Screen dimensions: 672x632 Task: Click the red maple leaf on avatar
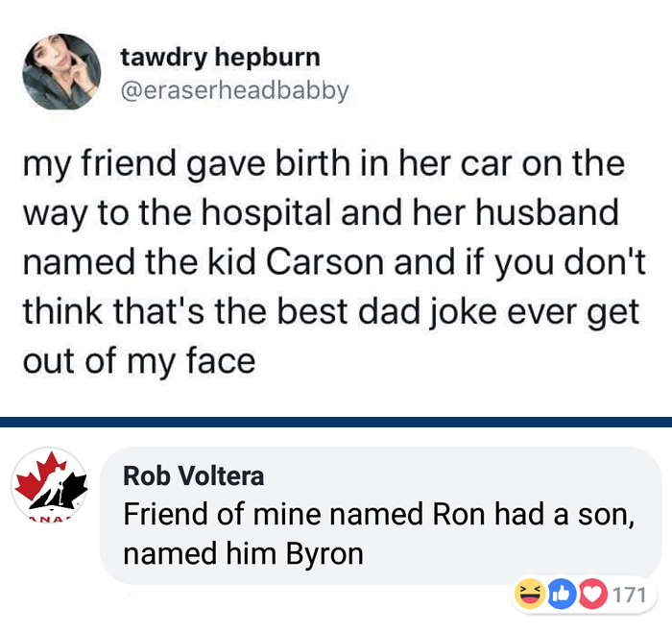pos(40,473)
